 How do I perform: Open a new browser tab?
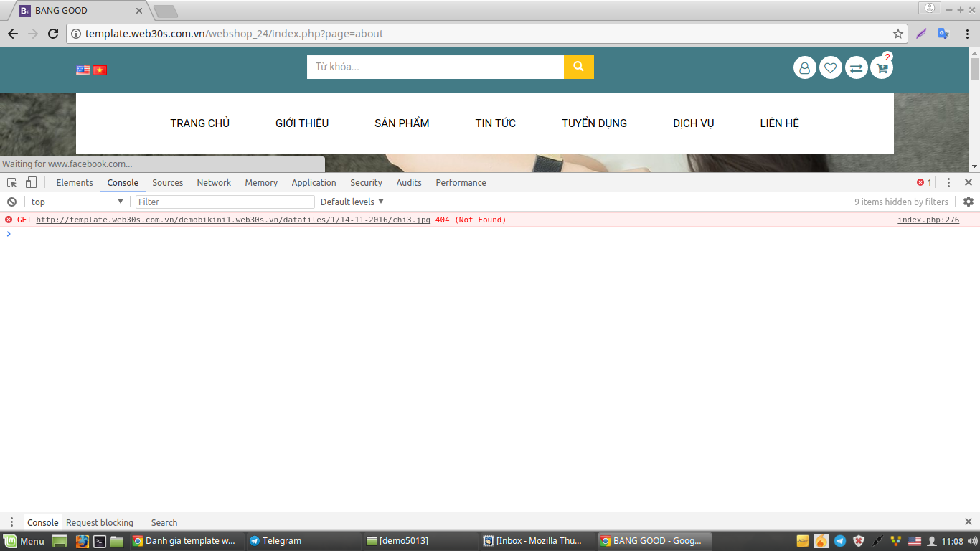166,11
